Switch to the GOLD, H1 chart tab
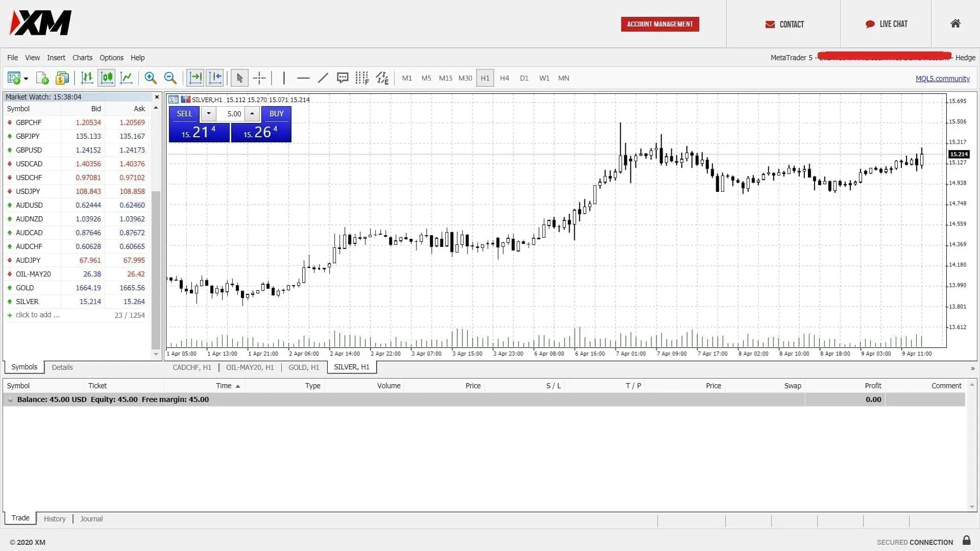980x551 pixels. coord(303,367)
